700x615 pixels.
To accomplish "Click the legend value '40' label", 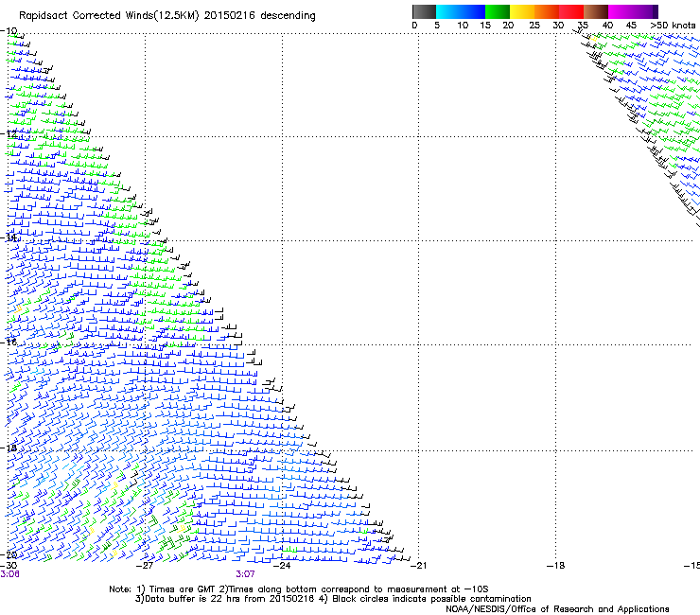I will click(x=607, y=26).
